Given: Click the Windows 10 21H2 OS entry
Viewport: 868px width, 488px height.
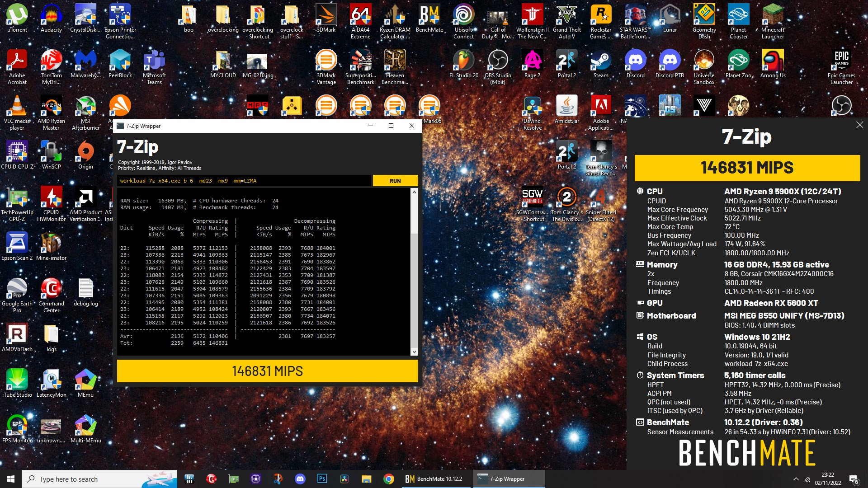Looking at the screenshot, I should click(x=757, y=337).
